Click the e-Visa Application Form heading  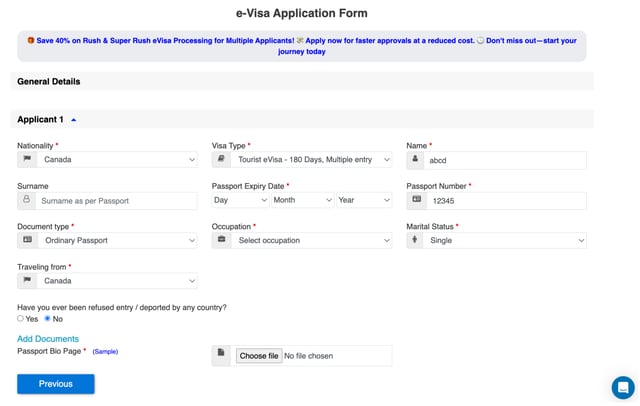click(302, 13)
